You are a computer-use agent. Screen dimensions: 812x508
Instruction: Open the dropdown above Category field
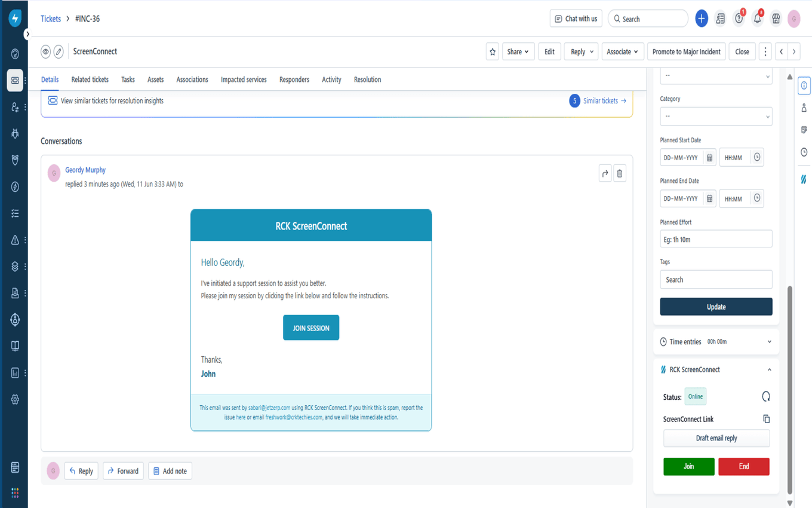716,76
